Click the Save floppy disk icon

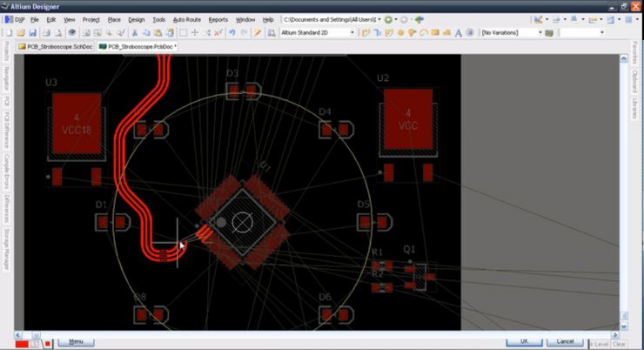tap(33, 32)
